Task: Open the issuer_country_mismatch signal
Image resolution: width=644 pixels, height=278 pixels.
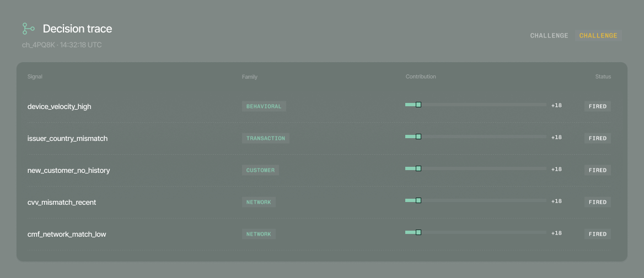Action: click(x=67, y=139)
